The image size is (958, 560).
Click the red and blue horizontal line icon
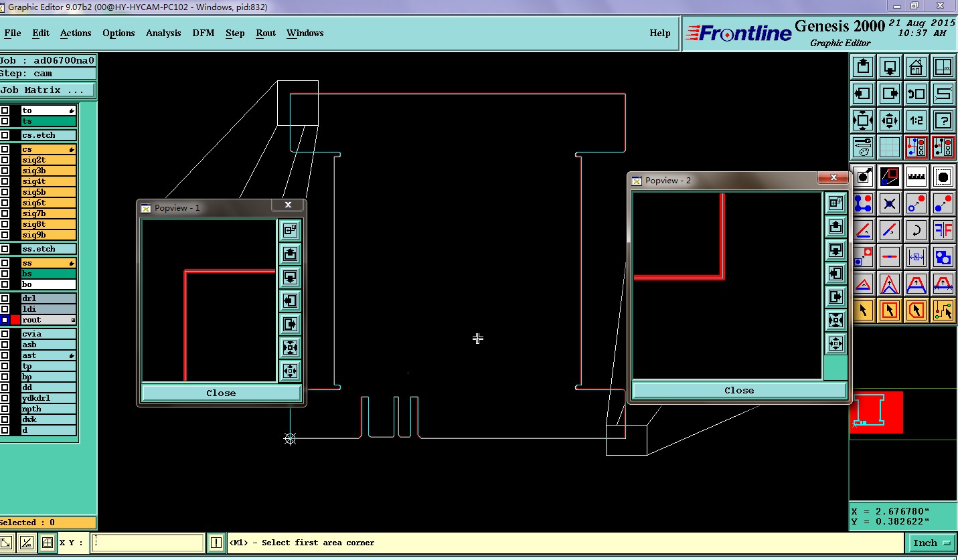pyautogui.click(x=890, y=257)
